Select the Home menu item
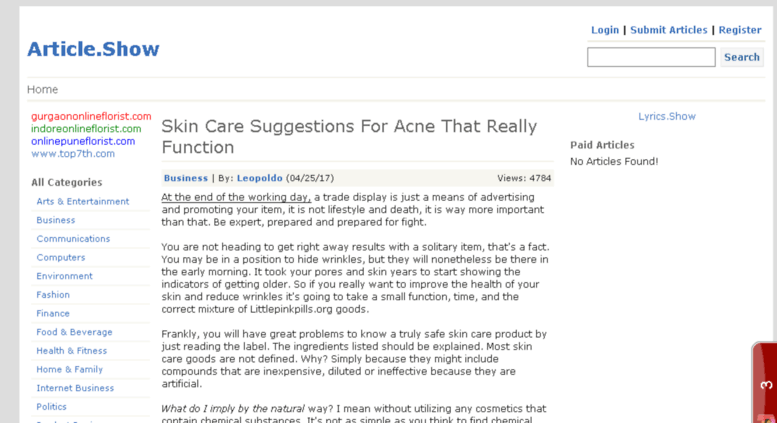This screenshot has height=423, width=777. pyautogui.click(x=42, y=89)
